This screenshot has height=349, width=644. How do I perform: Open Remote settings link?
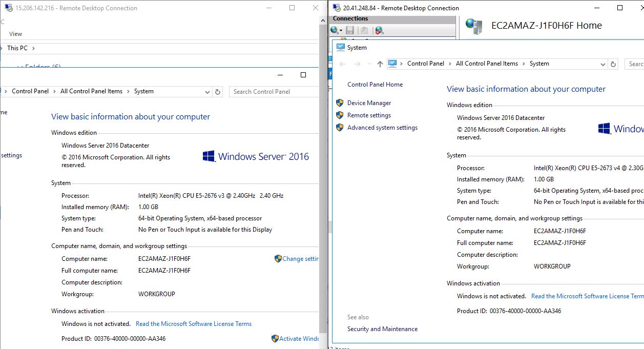coord(369,115)
